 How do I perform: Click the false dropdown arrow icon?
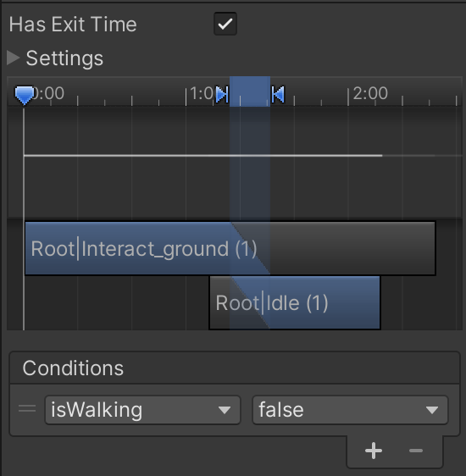point(432,411)
